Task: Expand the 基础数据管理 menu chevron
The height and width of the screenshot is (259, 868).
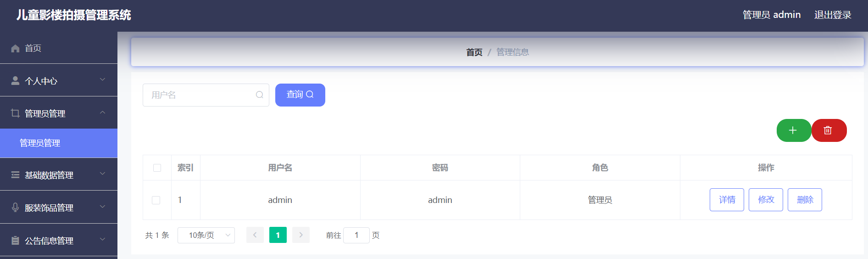Action: (x=102, y=174)
